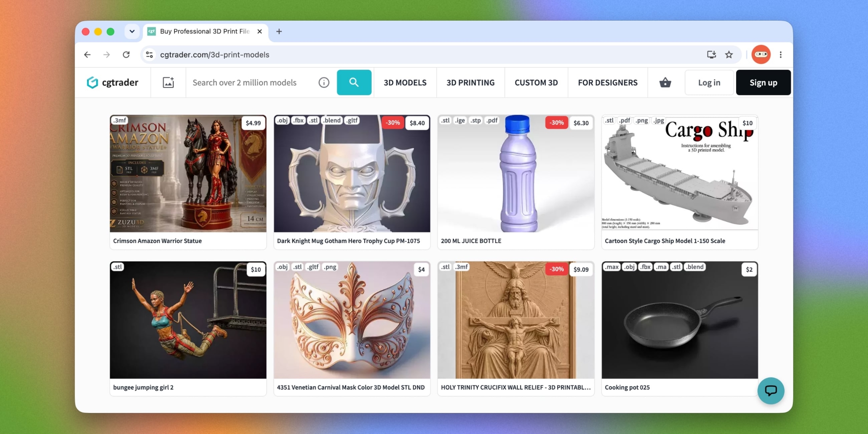Reload the current page
This screenshot has width=868, height=434.
coord(126,55)
